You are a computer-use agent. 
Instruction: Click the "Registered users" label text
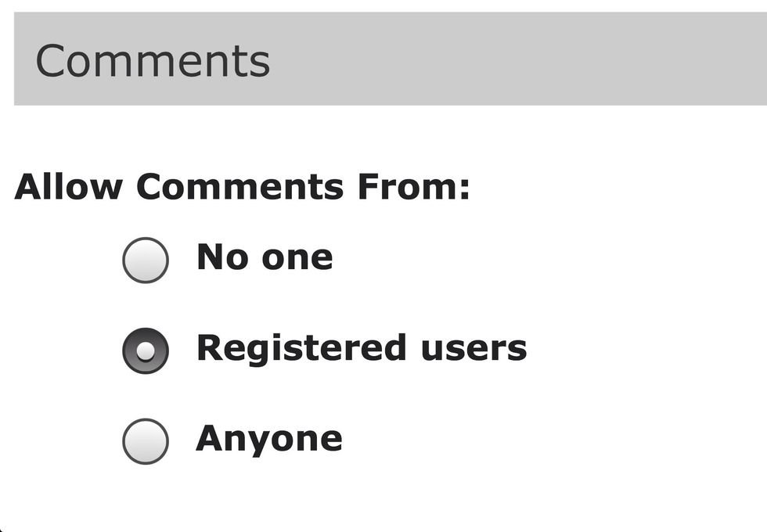pyautogui.click(x=361, y=348)
